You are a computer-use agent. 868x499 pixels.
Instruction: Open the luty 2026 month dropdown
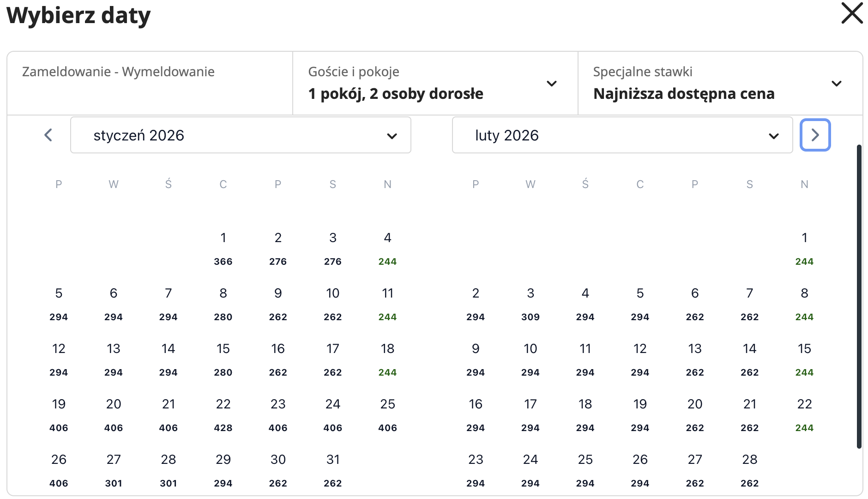pyautogui.click(x=622, y=135)
